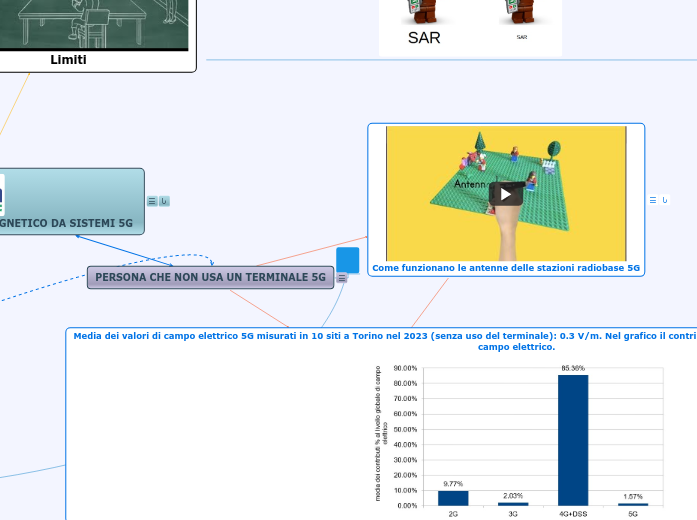Open attachment icon beside the 5G systems node

(x=164, y=201)
